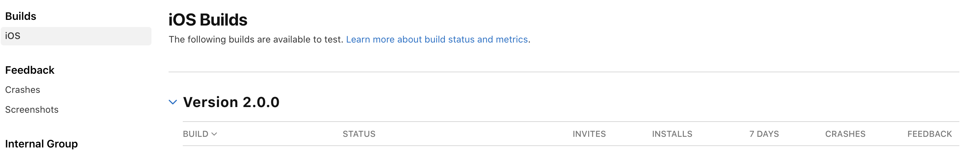This screenshot has width=980, height=151.
Task: Click the horizontal divider above Version 2.0.0
Action: click(563, 72)
